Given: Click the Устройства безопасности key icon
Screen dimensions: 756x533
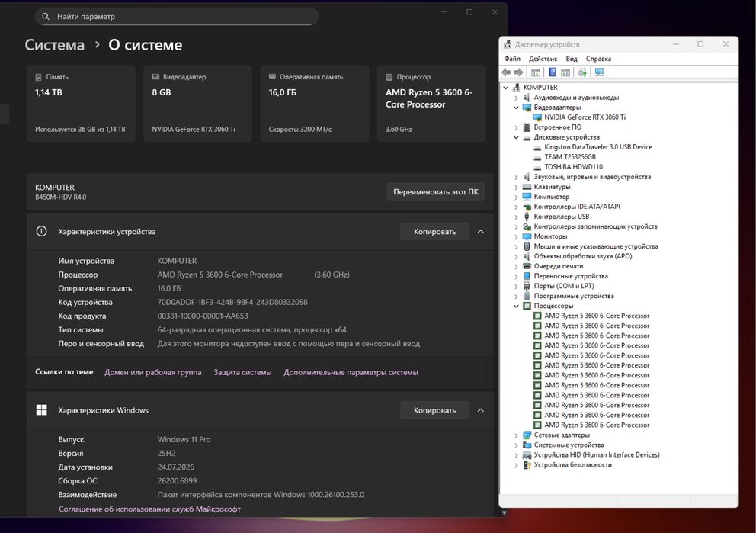Looking at the screenshot, I should pyautogui.click(x=527, y=465).
